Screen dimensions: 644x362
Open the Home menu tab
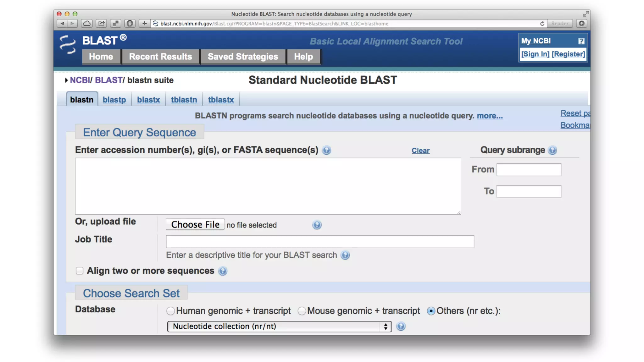click(x=101, y=57)
